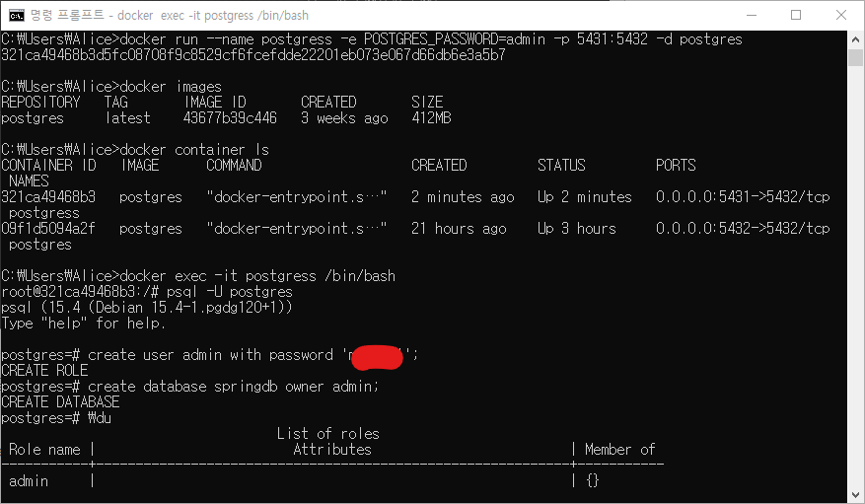Click the scrollbar down arrow
The image size is (865, 504).
pyautogui.click(x=855, y=494)
